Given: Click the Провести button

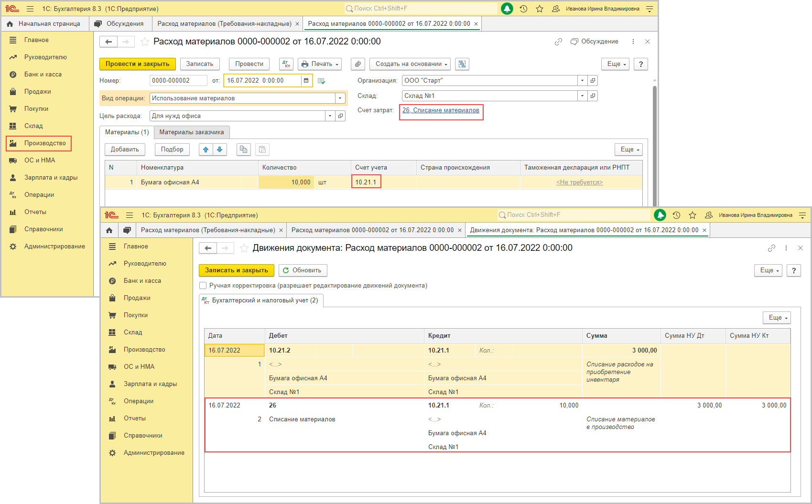Looking at the screenshot, I should (x=249, y=64).
